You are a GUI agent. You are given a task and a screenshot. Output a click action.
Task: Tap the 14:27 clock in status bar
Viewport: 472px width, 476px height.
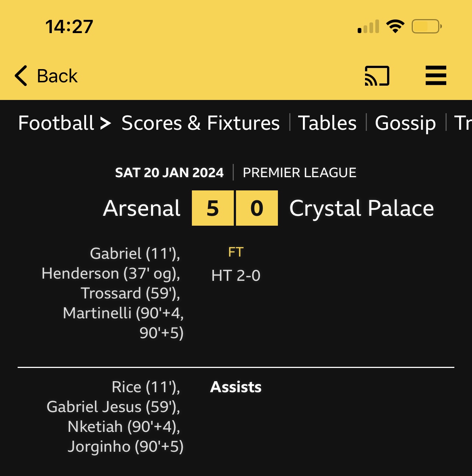[69, 27]
